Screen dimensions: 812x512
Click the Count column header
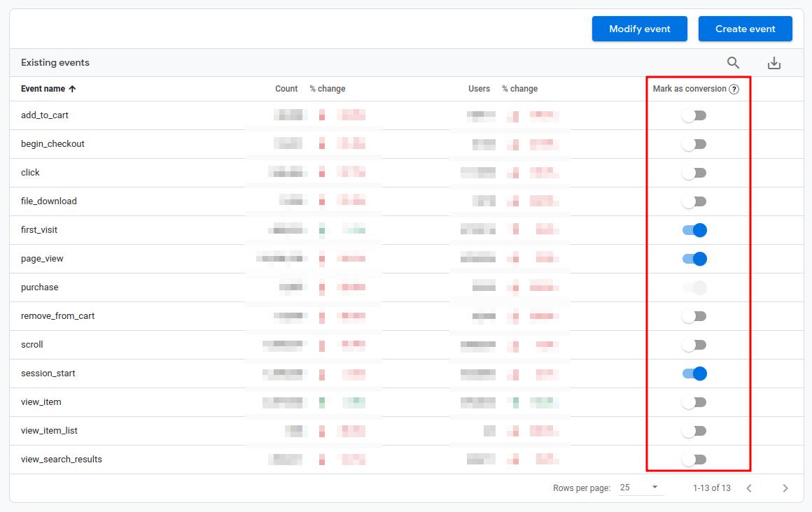286,88
